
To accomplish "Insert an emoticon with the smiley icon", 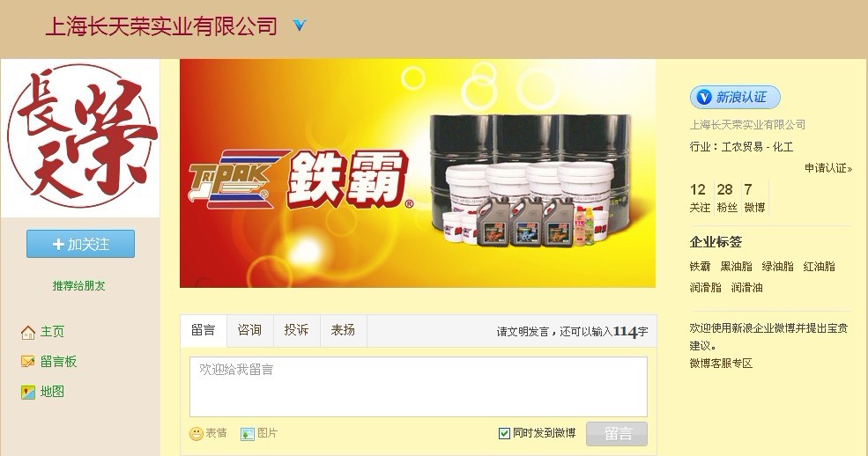I will [x=196, y=434].
